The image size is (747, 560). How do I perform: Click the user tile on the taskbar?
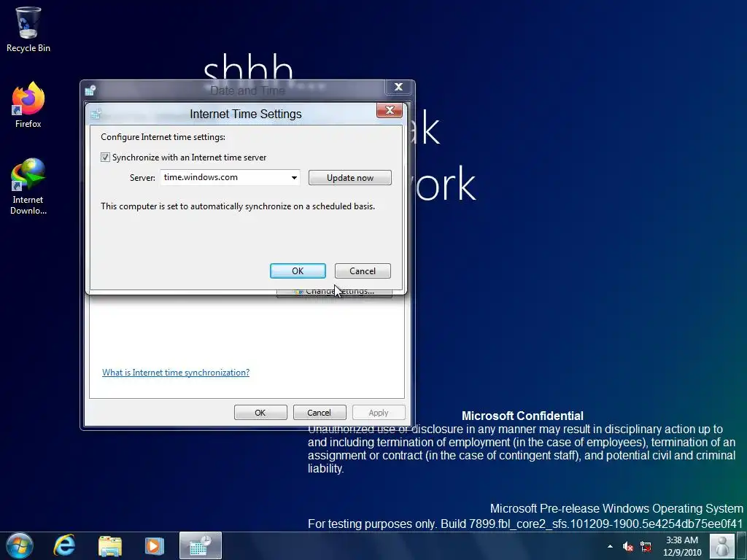[721, 545]
